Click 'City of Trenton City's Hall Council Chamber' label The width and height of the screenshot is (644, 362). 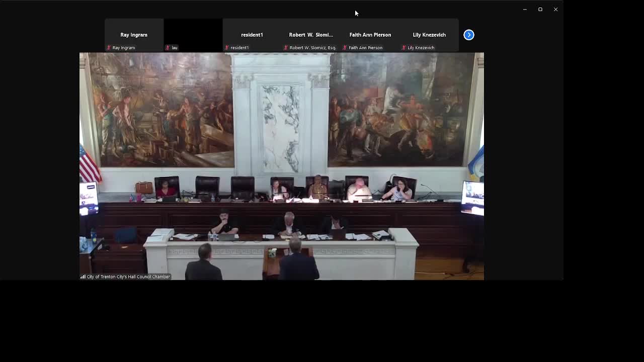tap(128, 277)
